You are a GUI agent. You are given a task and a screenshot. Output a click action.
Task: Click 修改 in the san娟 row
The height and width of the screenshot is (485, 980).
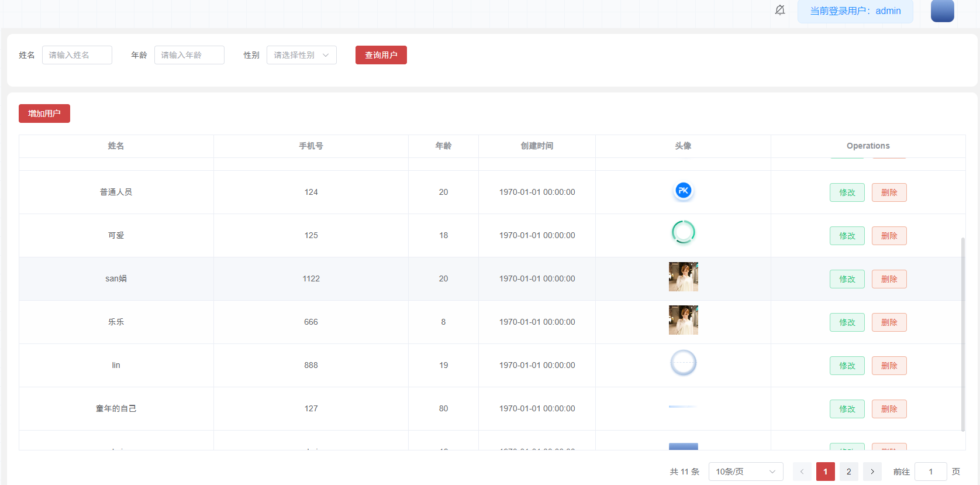pos(847,279)
